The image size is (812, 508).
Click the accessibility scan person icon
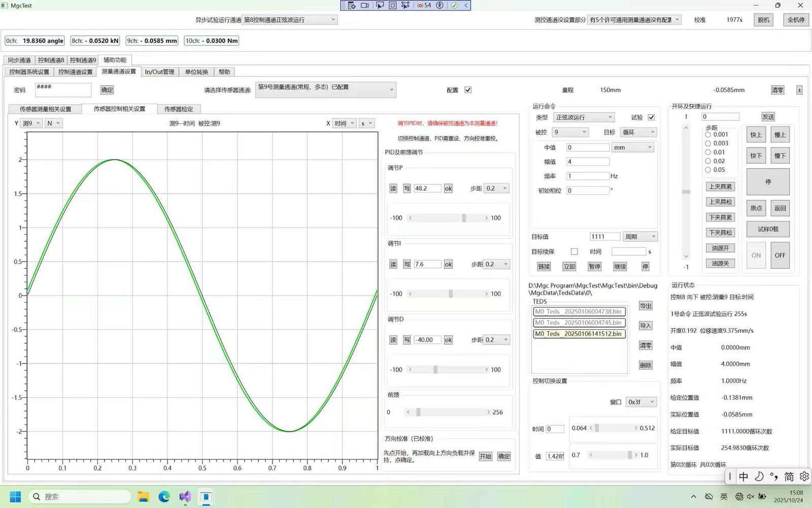[440, 5]
